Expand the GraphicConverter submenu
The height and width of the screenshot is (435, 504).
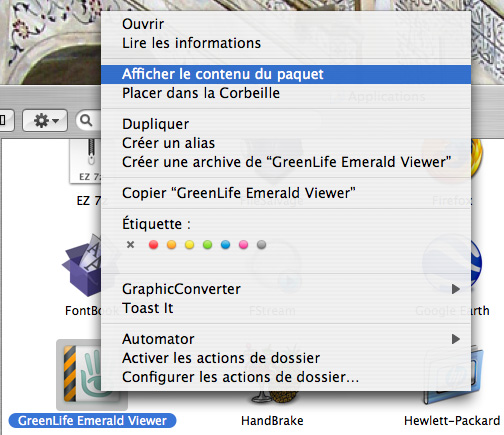pyautogui.click(x=286, y=289)
